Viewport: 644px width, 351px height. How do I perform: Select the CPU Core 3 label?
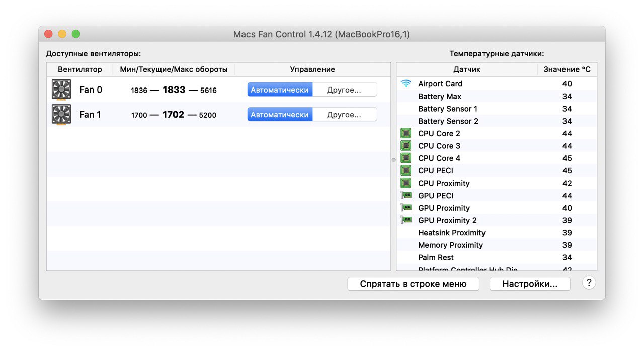pos(439,146)
